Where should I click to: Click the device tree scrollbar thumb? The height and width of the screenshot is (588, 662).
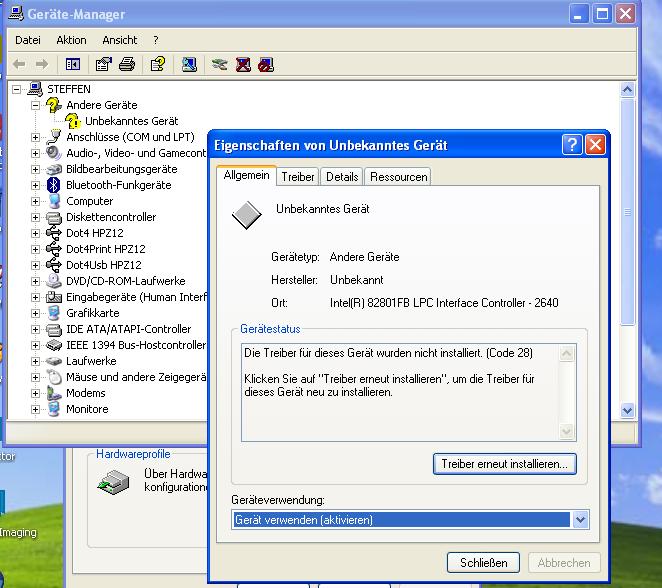pyautogui.click(x=627, y=211)
